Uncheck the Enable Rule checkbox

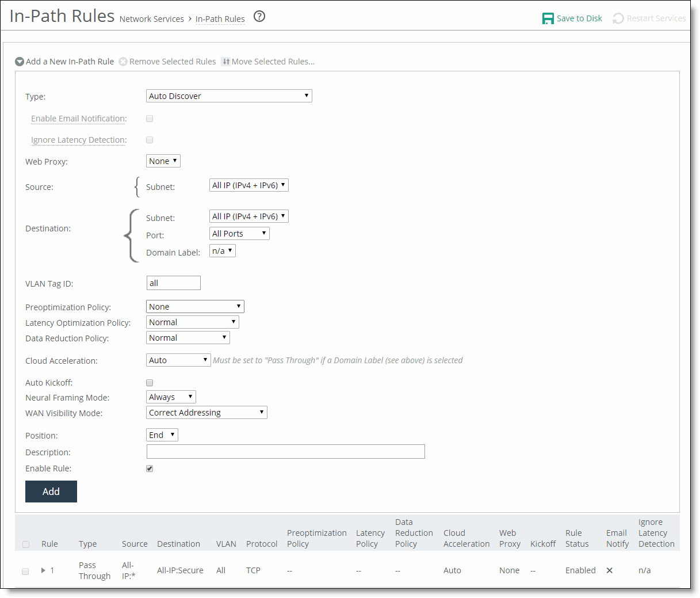coord(150,469)
